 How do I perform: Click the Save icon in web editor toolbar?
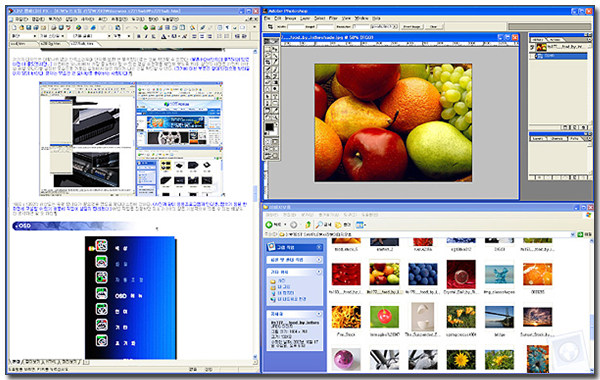[29, 28]
